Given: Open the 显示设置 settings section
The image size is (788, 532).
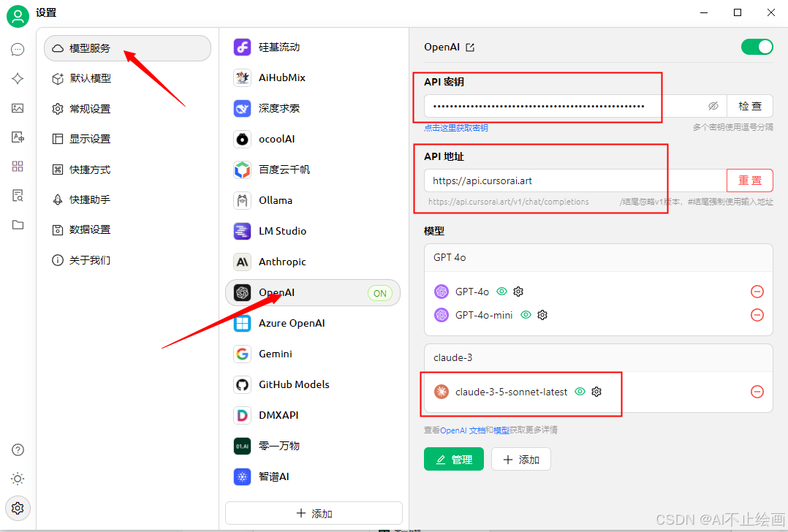Looking at the screenshot, I should point(128,139).
